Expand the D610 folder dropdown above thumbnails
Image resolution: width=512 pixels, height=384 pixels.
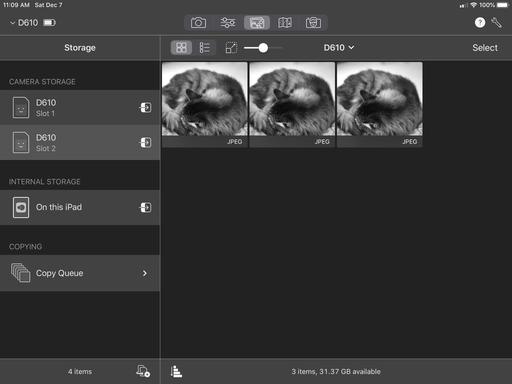click(x=339, y=48)
